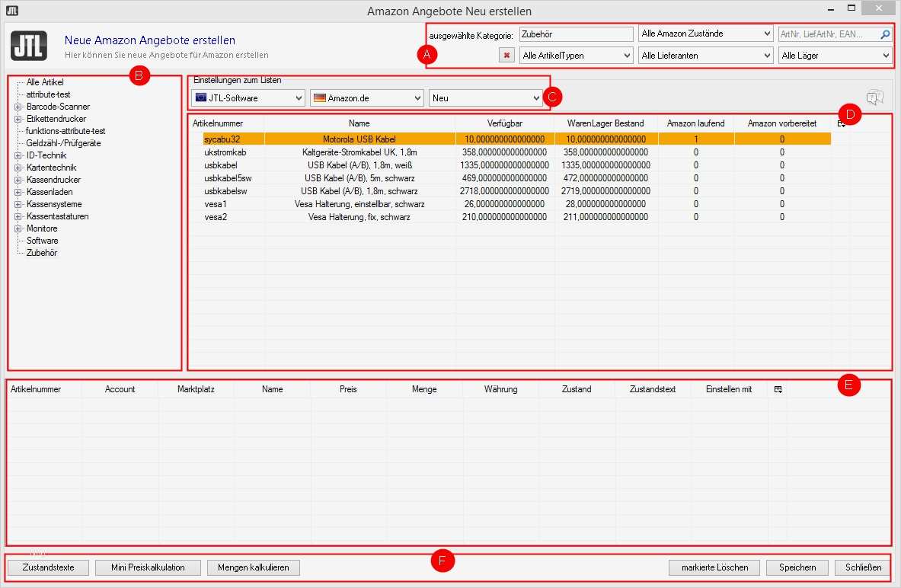Select the sycabu32 article row
This screenshot has width=901, height=588.
pyautogui.click(x=517, y=139)
